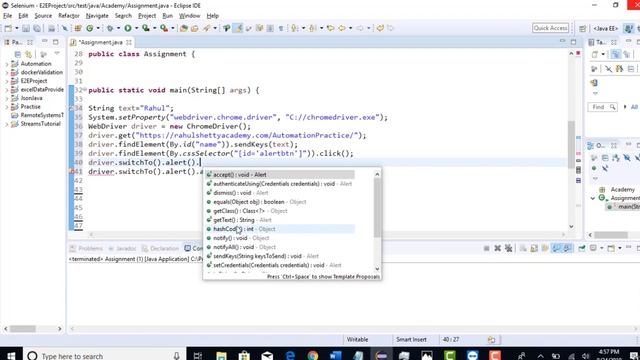640x360 pixels.
Task: Open the Navigate menu
Action: 97,16
